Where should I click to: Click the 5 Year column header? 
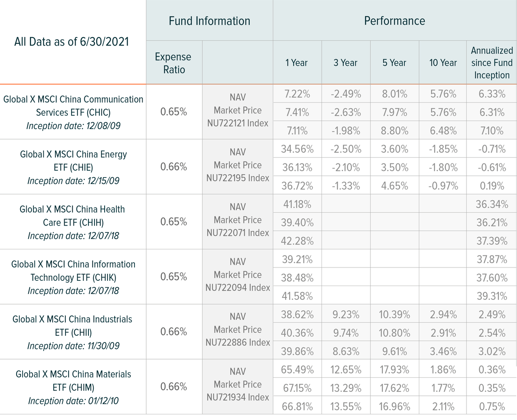394,63
